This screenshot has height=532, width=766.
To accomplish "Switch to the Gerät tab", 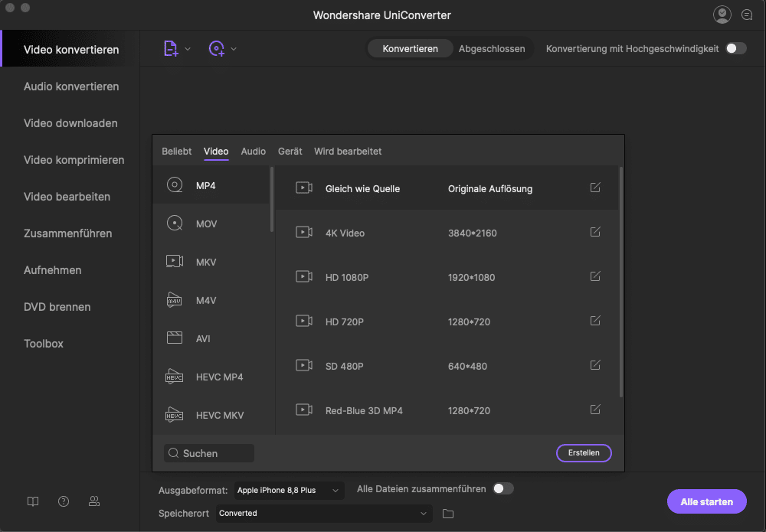I will (290, 152).
